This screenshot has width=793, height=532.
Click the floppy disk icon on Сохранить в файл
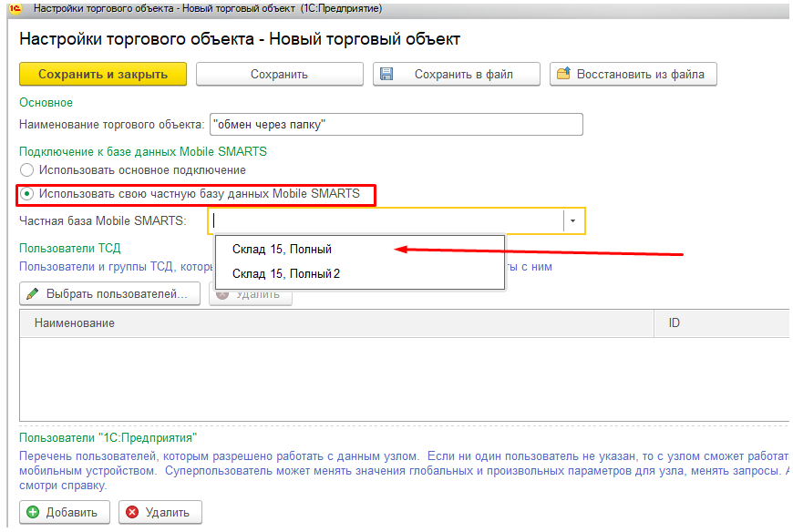(386, 75)
